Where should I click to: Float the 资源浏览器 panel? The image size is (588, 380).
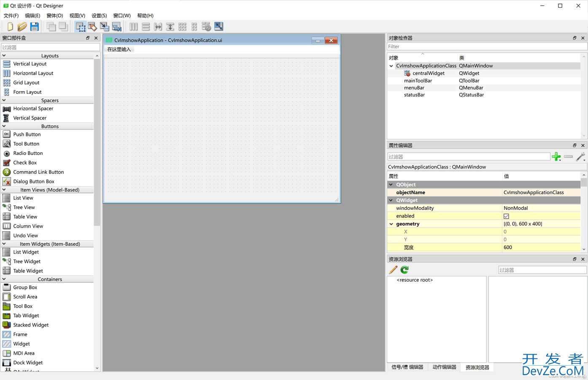575,259
